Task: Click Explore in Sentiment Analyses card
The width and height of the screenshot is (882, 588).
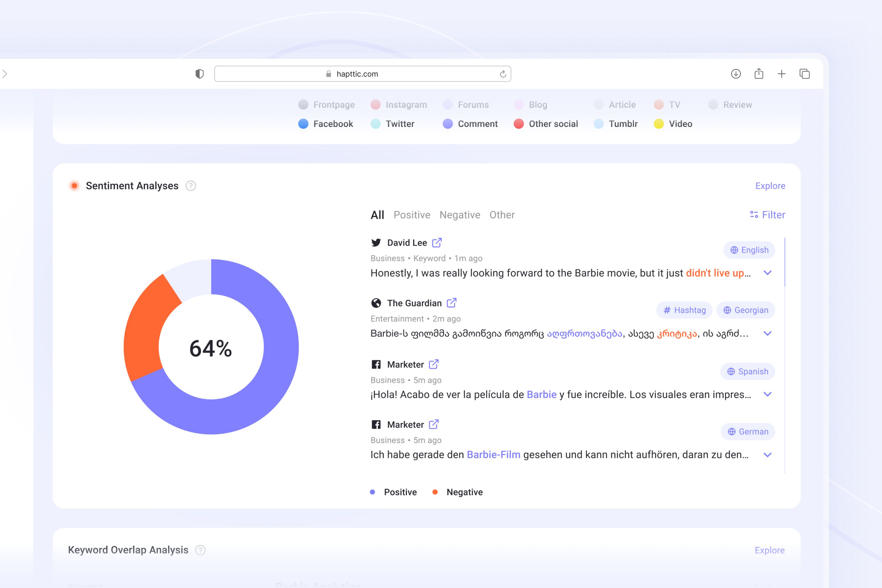Action: tap(770, 186)
